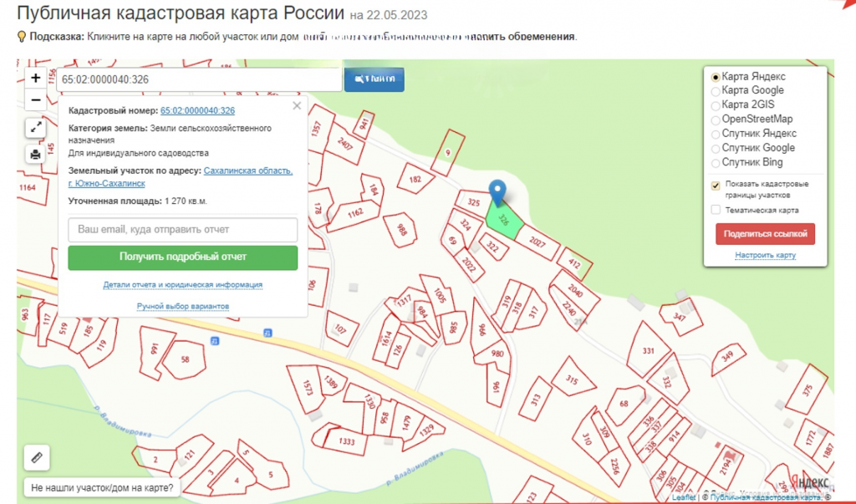Select parcel 331 on the map
Screen dimensions: 856x504
pyautogui.click(x=648, y=350)
